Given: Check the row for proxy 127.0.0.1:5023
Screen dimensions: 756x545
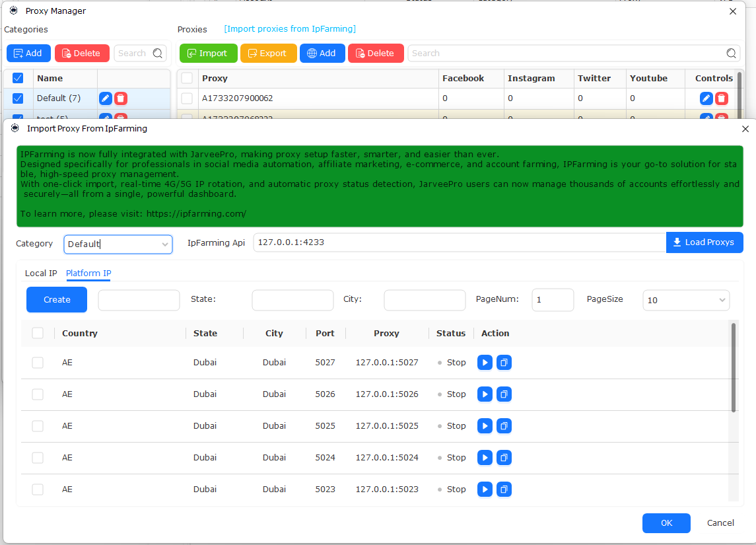Looking at the screenshot, I should click(x=38, y=490).
